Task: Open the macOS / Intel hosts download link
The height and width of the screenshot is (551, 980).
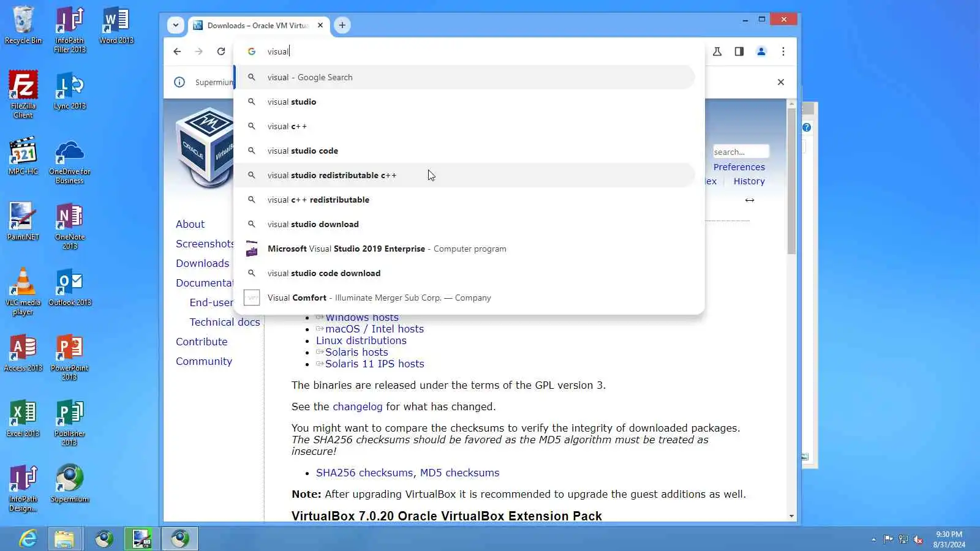Action: click(x=374, y=329)
